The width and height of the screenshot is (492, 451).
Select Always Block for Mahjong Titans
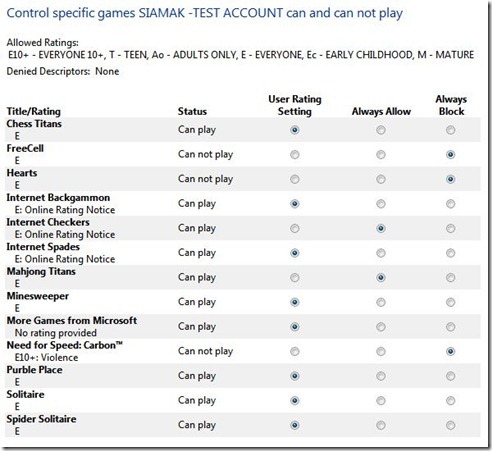click(x=450, y=278)
